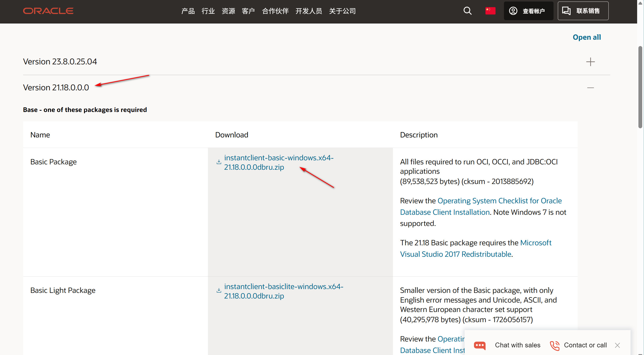This screenshot has height=355, width=644.
Task: Click the 查看帐户 account button
Action: click(x=528, y=11)
